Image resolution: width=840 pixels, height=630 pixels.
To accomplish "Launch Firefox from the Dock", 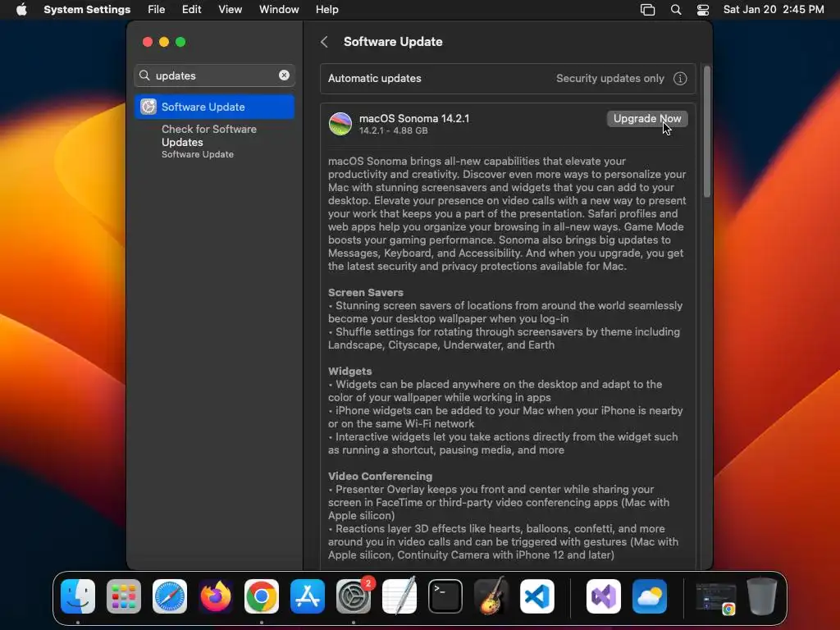I will pyautogui.click(x=216, y=596).
